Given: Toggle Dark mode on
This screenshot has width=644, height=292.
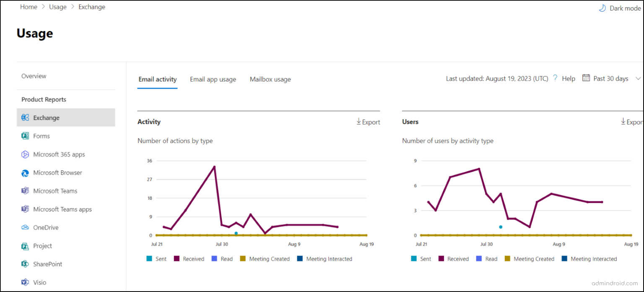Looking at the screenshot, I should coord(620,8).
